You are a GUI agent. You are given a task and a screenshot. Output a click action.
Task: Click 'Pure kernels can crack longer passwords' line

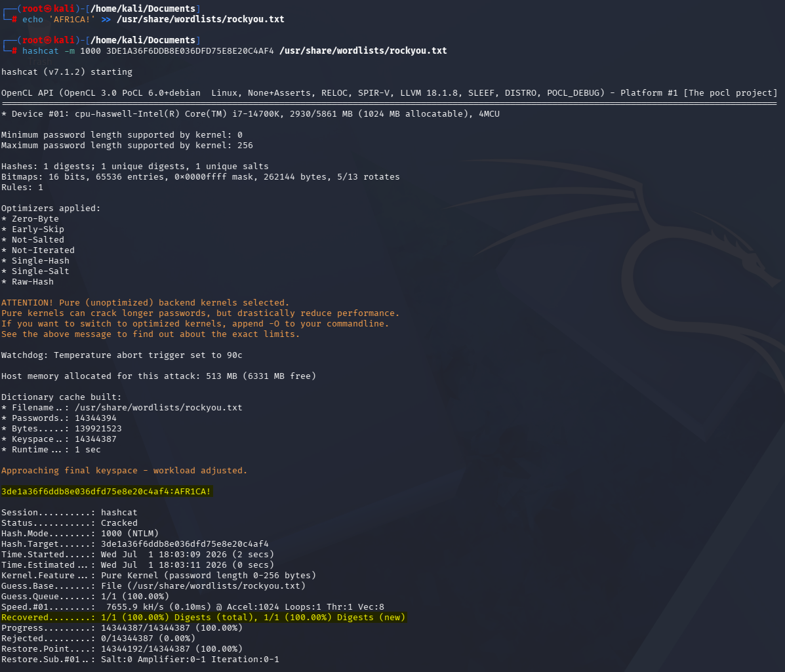point(200,314)
